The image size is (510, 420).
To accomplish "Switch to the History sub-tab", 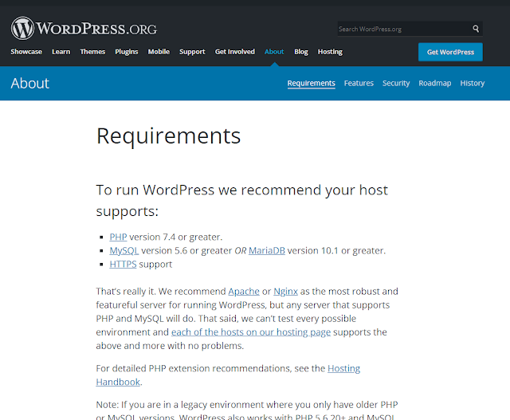I will coord(473,84).
